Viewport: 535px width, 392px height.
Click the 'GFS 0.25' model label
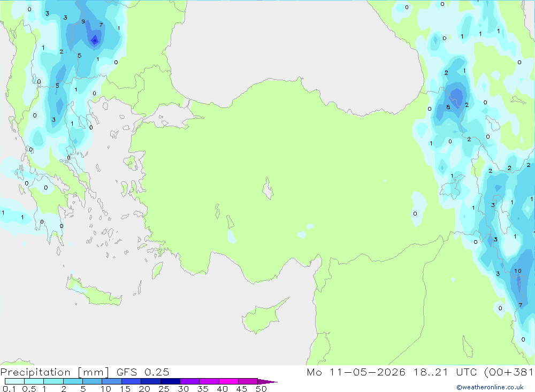[143, 372]
